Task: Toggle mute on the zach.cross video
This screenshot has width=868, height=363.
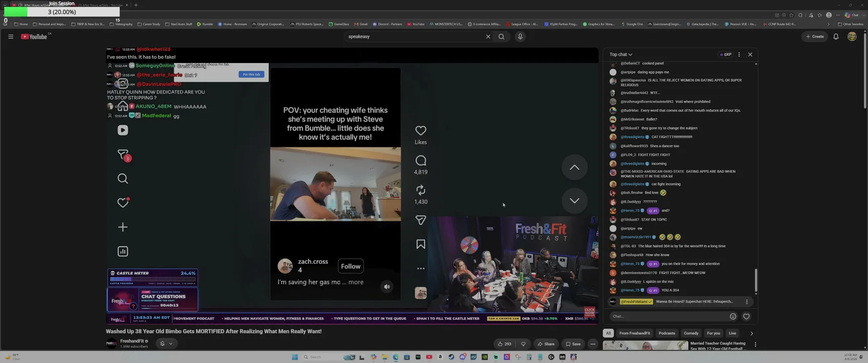Action: pos(387,287)
